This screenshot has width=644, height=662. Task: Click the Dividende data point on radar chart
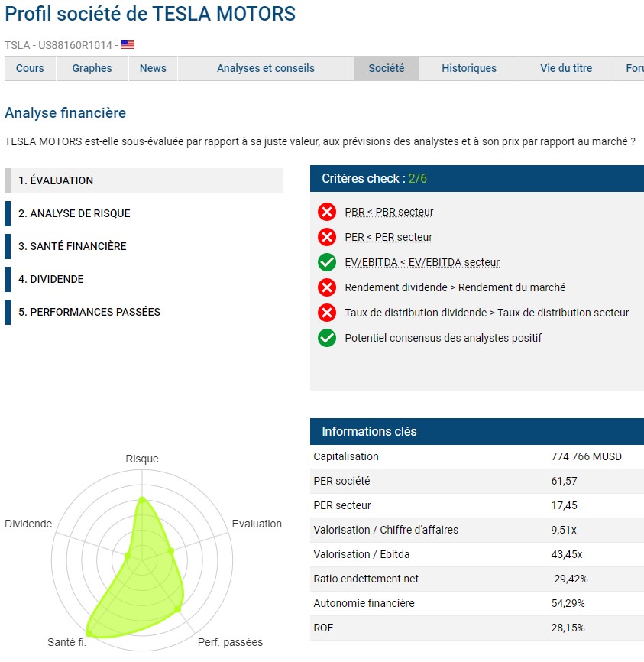point(128,556)
